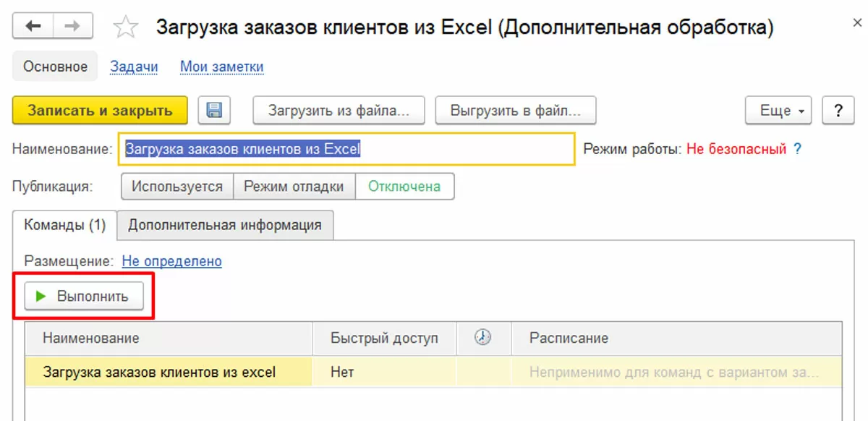Screen dimensions: 868x421
Task: Click Записать и закрыть button
Action: [100, 111]
